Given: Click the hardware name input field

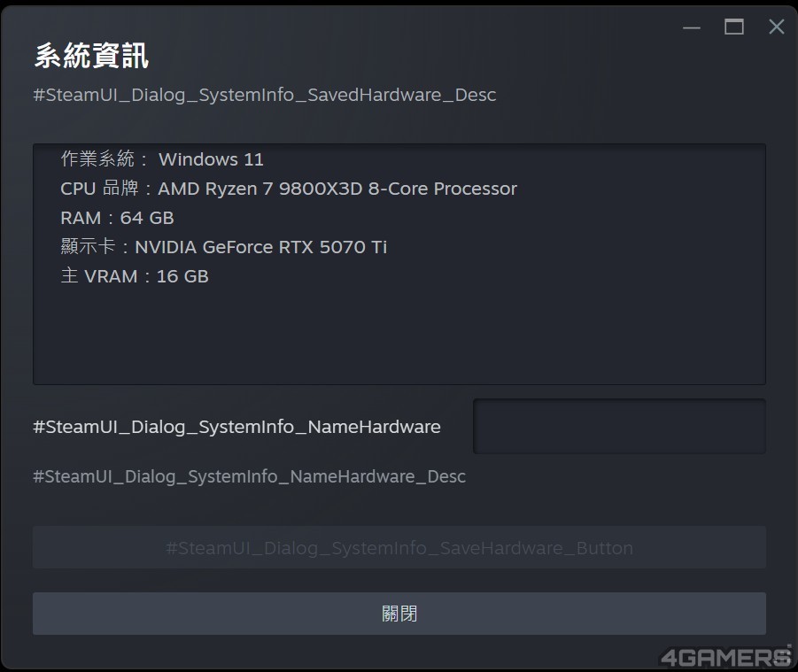Looking at the screenshot, I should (x=619, y=426).
